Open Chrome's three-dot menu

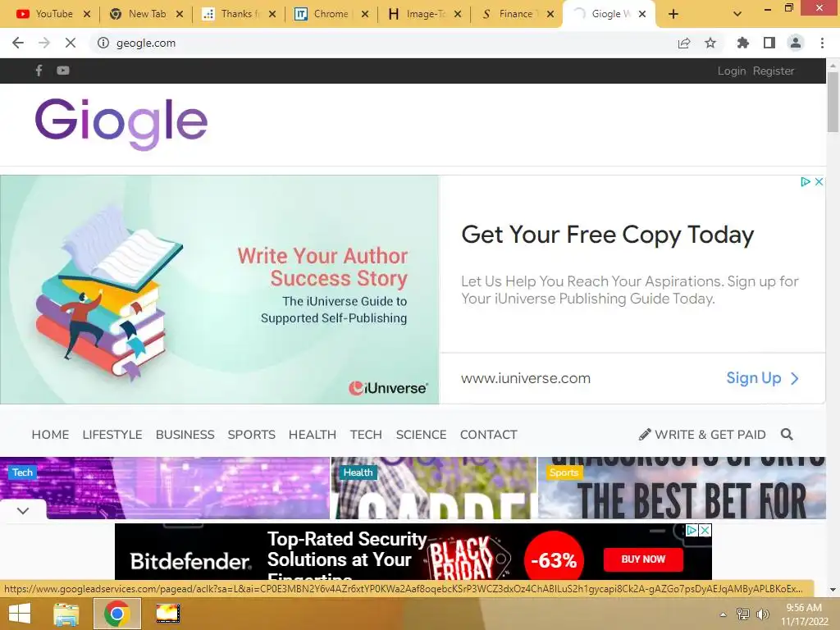[822, 43]
